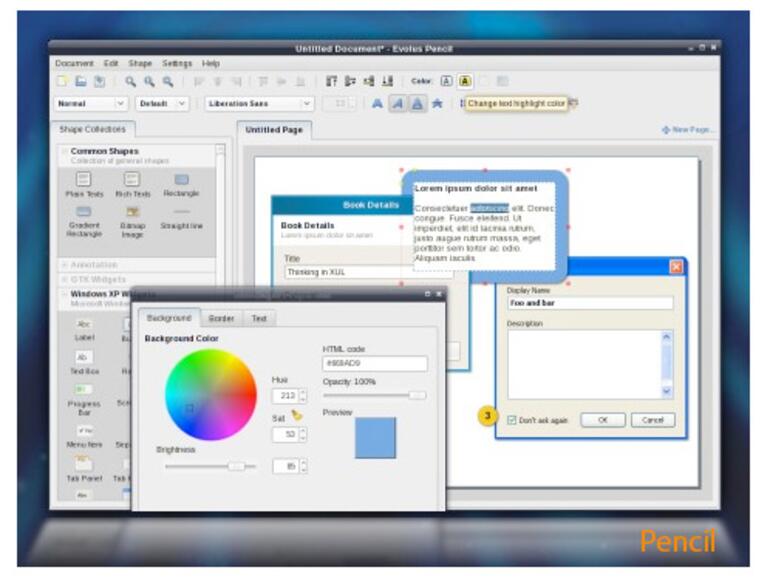Click "Lorem ipsum dolor sit amet" heading
The height and width of the screenshot is (578, 770).
(476, 189)
